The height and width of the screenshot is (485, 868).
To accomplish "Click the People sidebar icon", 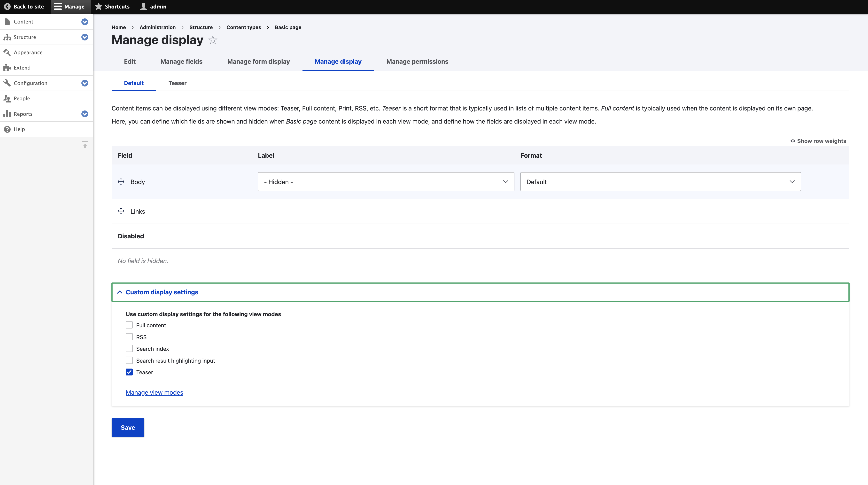I will point(7,98).
